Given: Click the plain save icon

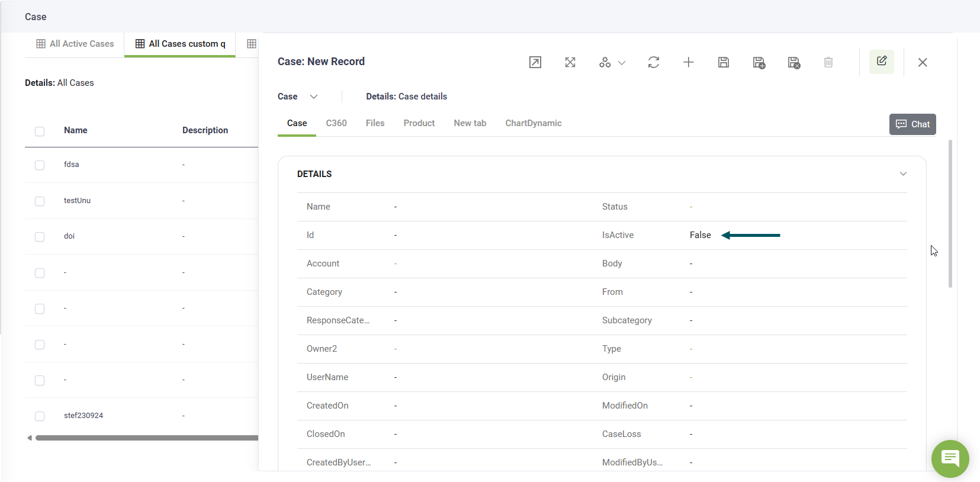Looking at the screenshot, I should [x=723, y=62].
